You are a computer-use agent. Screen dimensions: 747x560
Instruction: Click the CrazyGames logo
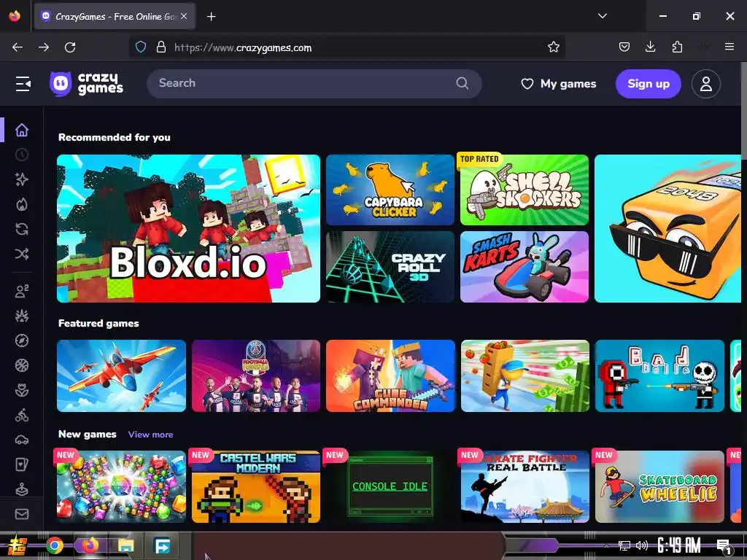point(86,84)
